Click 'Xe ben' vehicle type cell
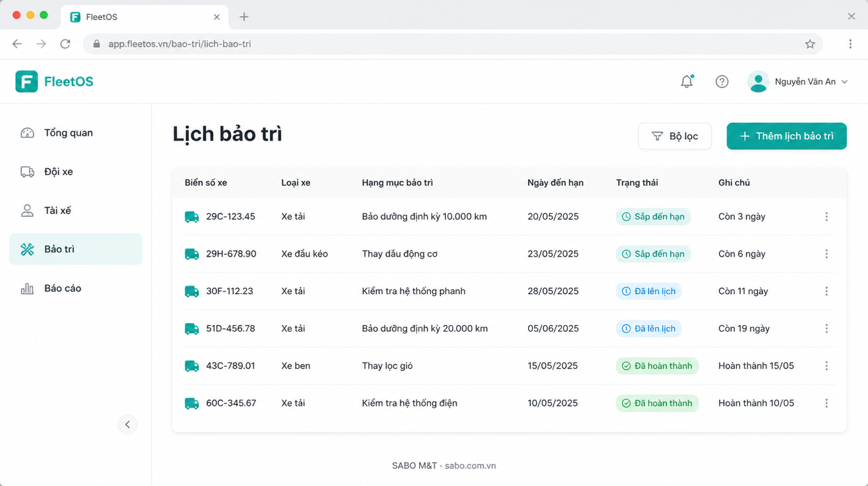This screenshot has width=868, height=486. pyautogui.click(x=296, y=366)
